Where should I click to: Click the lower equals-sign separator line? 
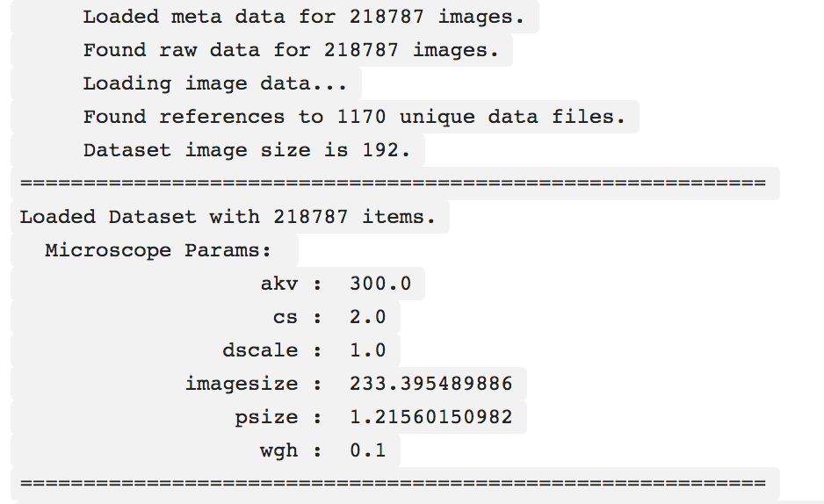tap(393, 483)
